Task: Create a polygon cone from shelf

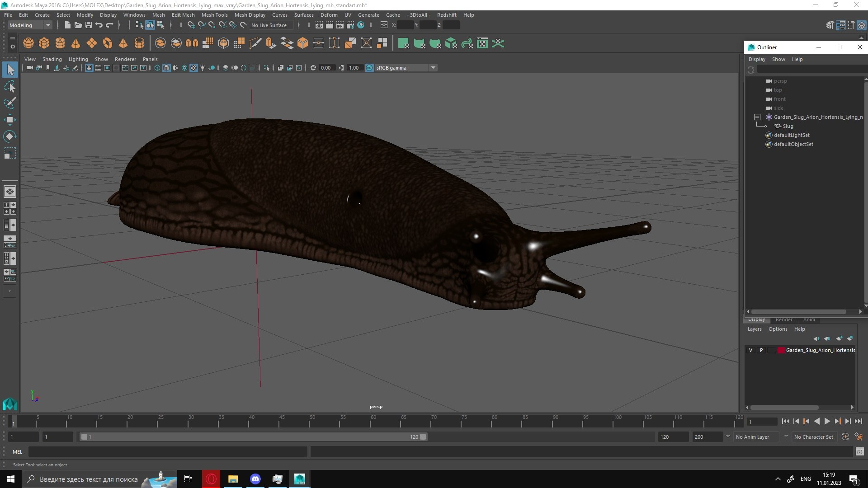Action: point(76,43)
